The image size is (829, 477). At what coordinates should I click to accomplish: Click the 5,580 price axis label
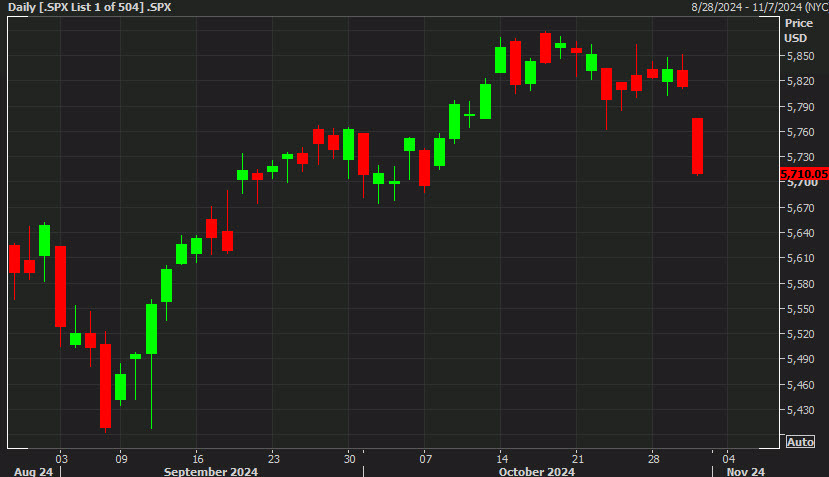click(800, 285)
